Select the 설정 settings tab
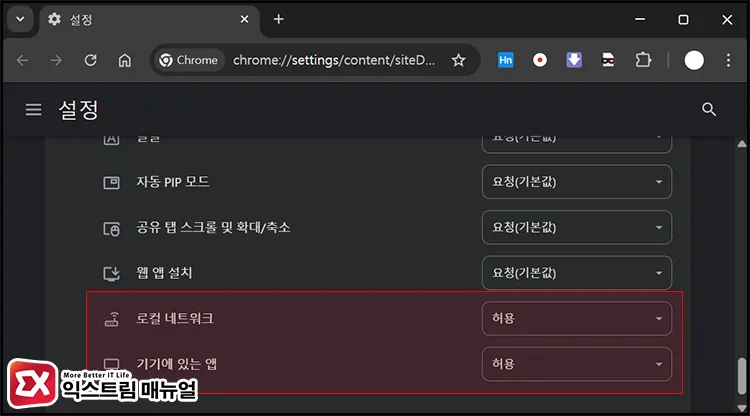750x416 pixels. coord(150,20)
